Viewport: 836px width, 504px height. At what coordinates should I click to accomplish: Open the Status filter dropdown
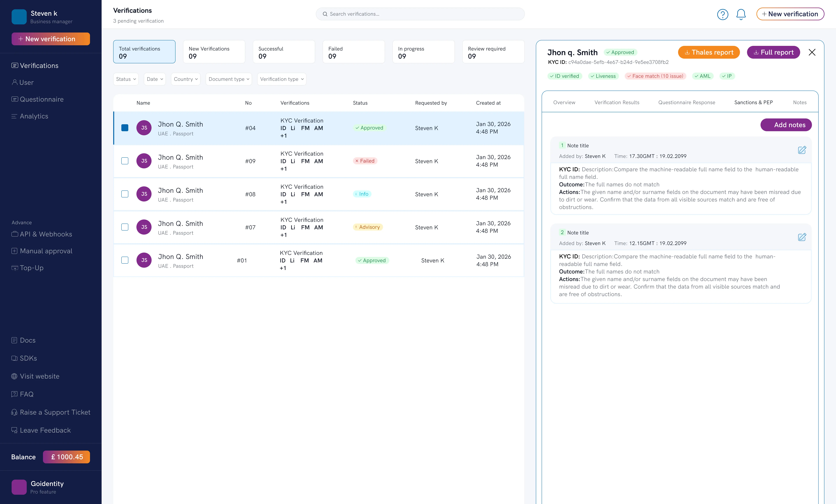coord(126,79)
